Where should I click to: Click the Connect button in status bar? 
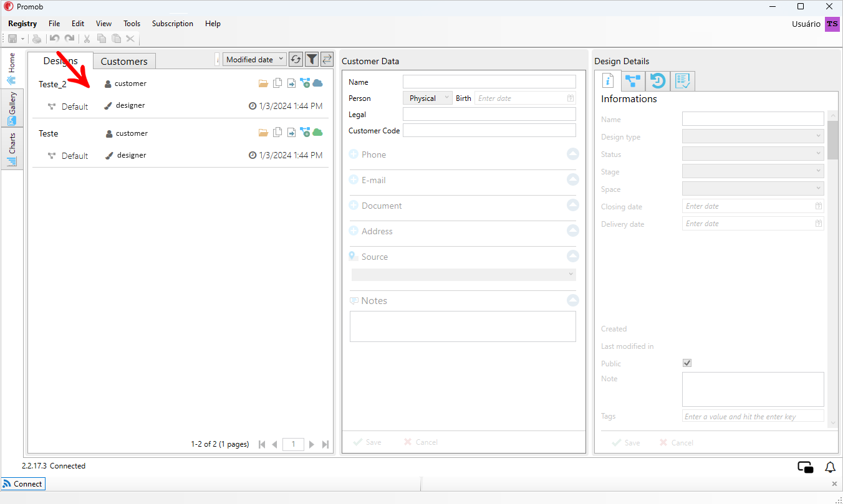point(23,483)
